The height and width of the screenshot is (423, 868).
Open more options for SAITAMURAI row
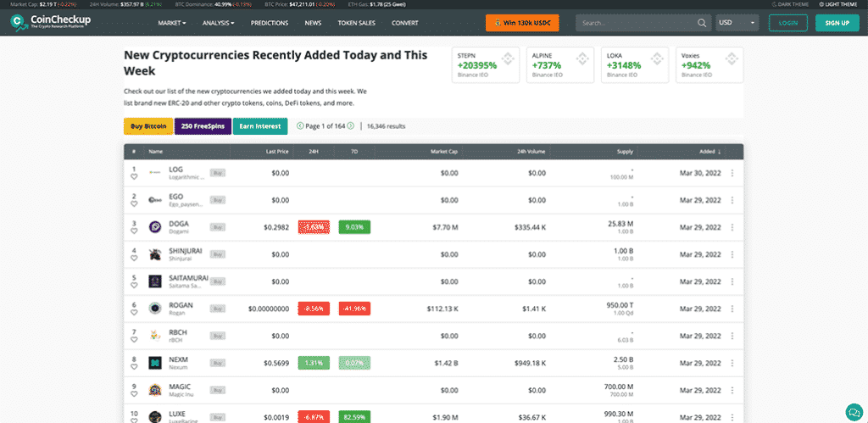pos(732,281)
